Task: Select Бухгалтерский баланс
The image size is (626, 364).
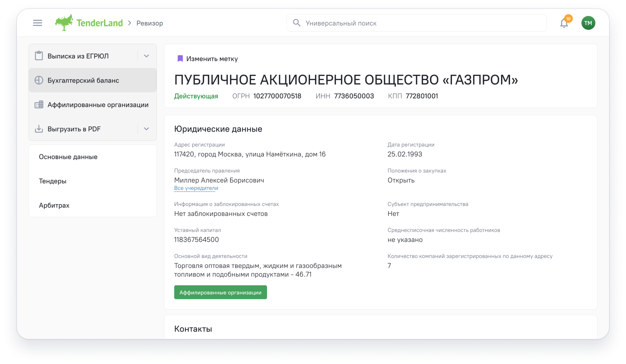Action: 93,80
